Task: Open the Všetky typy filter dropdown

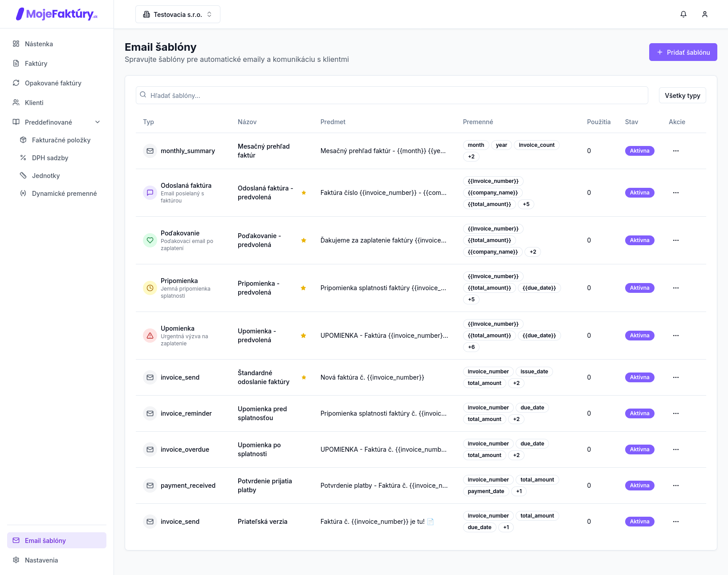Action: coord(682,95)
